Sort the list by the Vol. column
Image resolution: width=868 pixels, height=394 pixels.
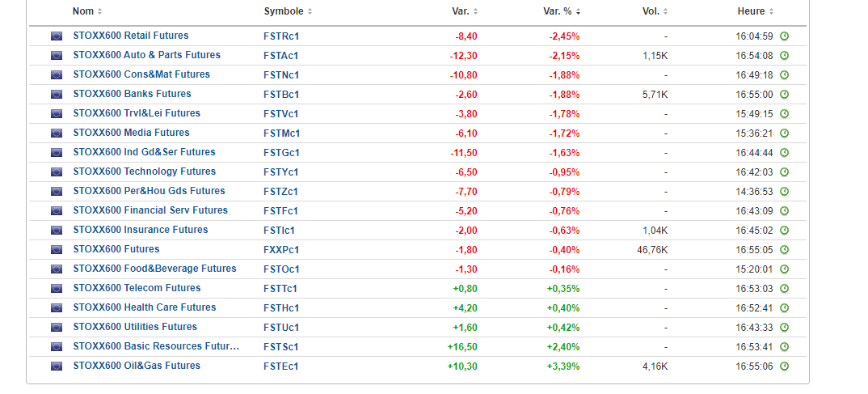pos(656,11)
